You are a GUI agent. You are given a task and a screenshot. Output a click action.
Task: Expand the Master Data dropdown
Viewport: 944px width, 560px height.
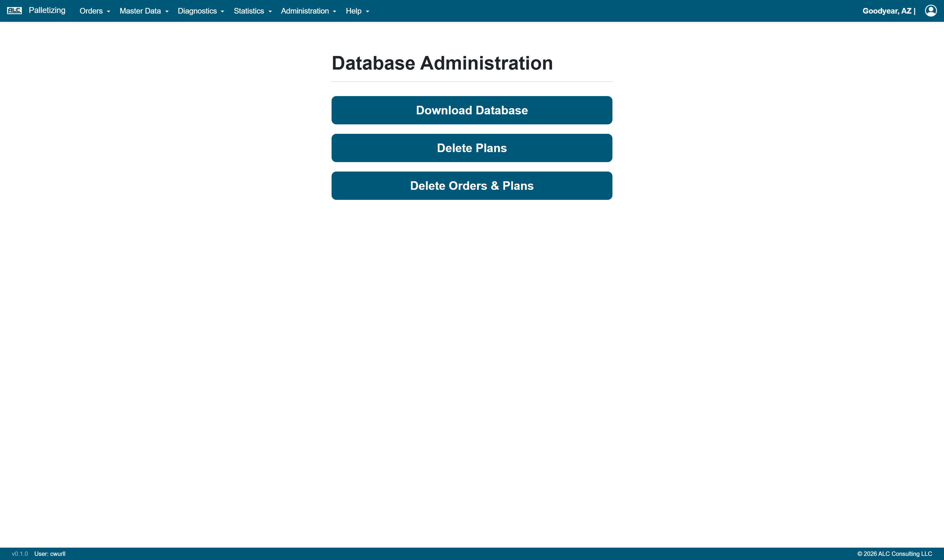pos(144,11)
